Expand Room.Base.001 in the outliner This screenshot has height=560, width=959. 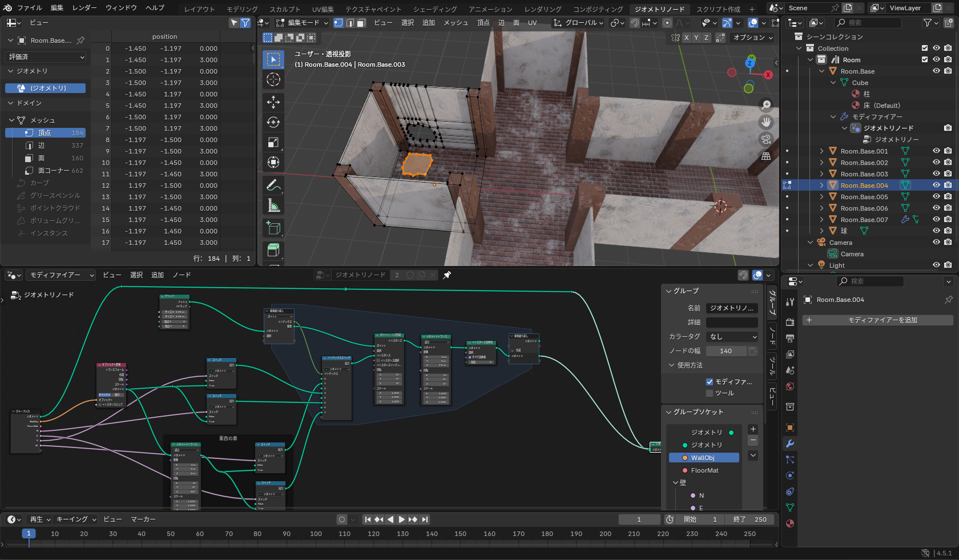coord(821,151)
